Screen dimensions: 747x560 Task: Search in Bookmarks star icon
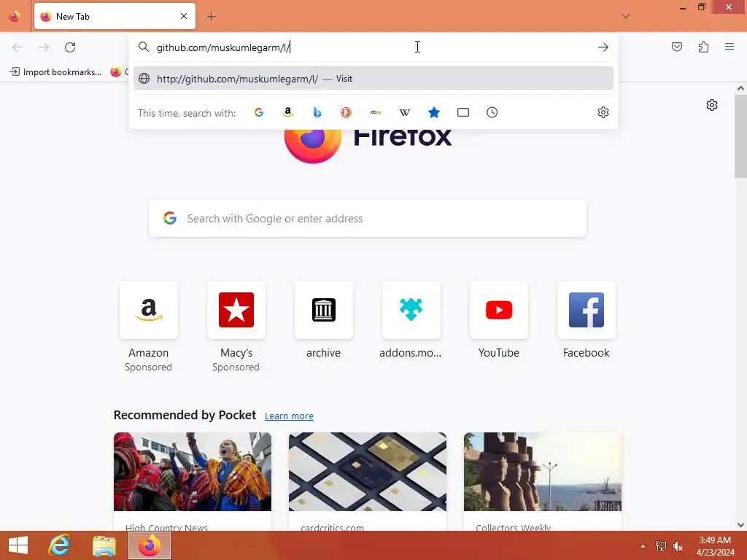433,112
